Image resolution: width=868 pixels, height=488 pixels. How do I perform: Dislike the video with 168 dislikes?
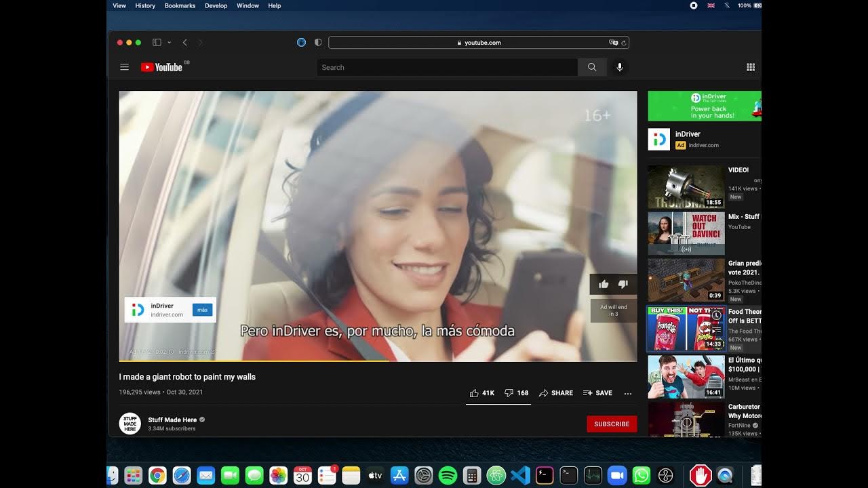(x=516, y=393)
